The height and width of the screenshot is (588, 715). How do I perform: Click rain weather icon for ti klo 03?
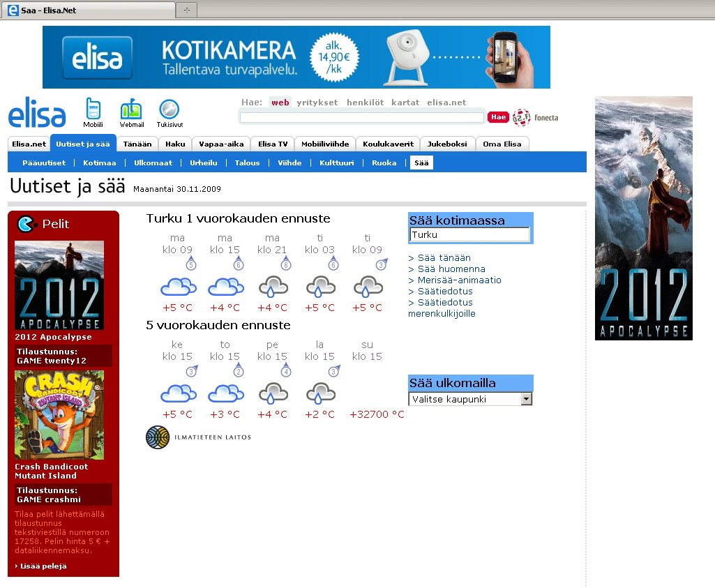pyautogui.click(x=321, y=287)
